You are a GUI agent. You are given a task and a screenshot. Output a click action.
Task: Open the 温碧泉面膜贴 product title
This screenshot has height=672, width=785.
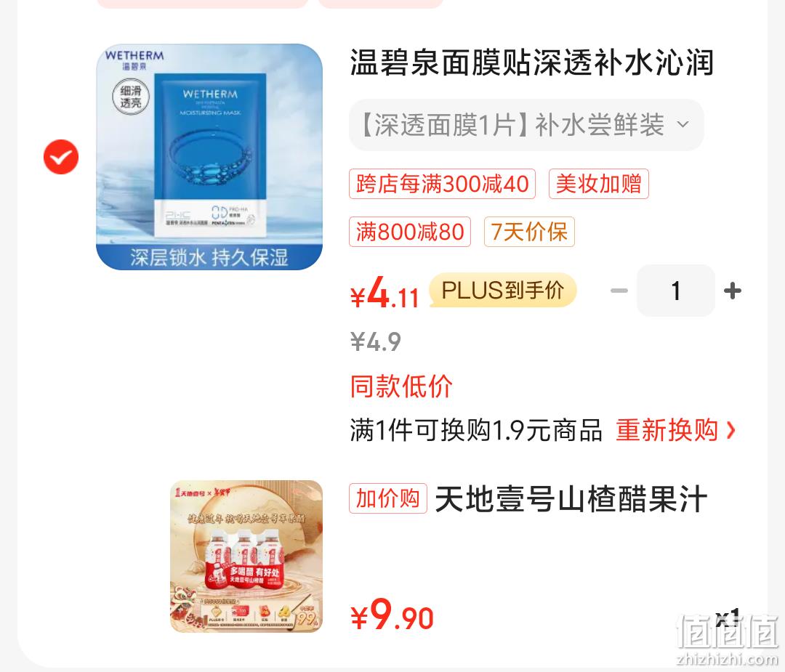click(x=531, y=62)
